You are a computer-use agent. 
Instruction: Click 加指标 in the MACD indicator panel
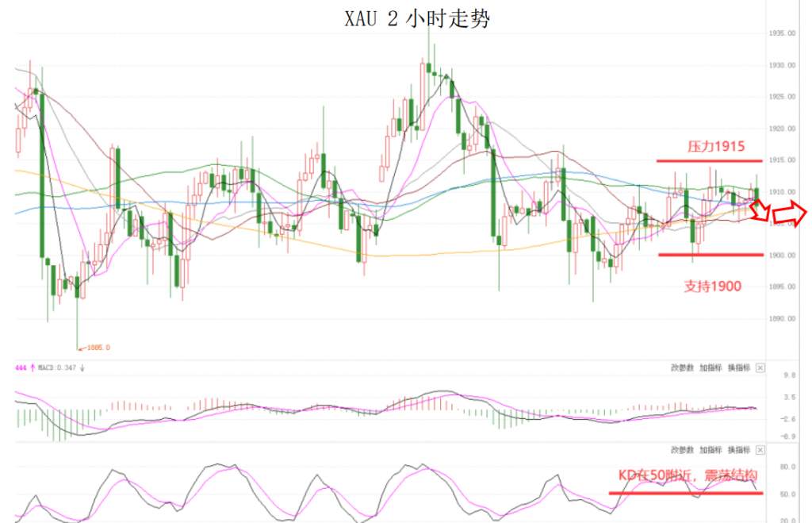[x=710, y=367]
